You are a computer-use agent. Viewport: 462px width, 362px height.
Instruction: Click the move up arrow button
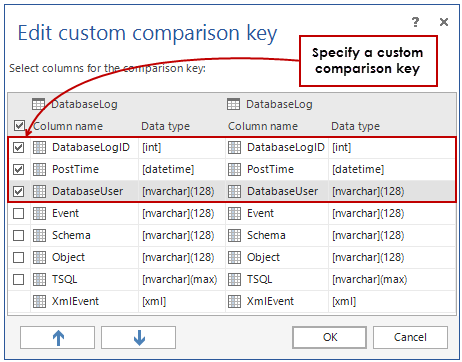57,337
